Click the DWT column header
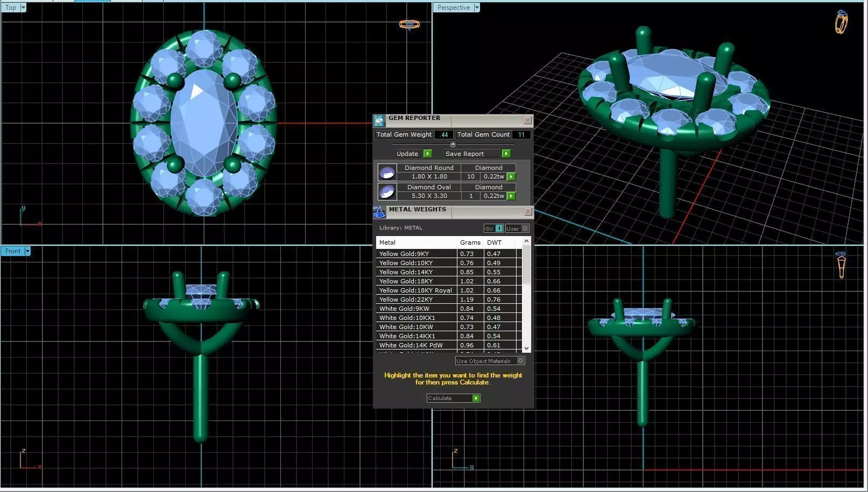This screenshot has height=492, width=868. pos(500,243)
